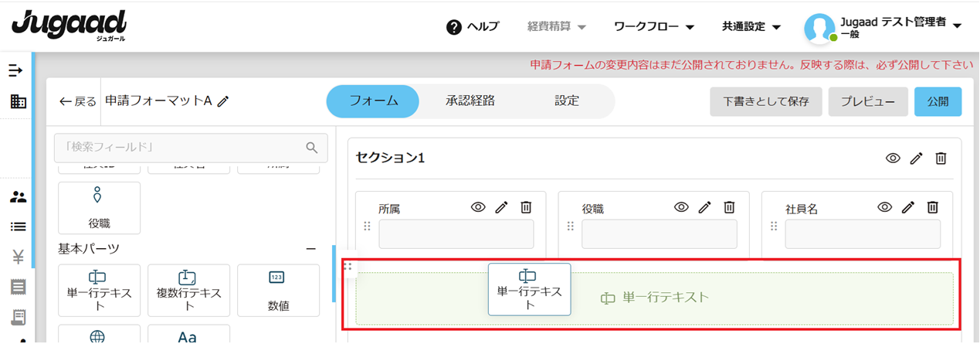Open the building (company) sidebar icon
The height and width of the screenshot is (344, 980).
(18, 101)
